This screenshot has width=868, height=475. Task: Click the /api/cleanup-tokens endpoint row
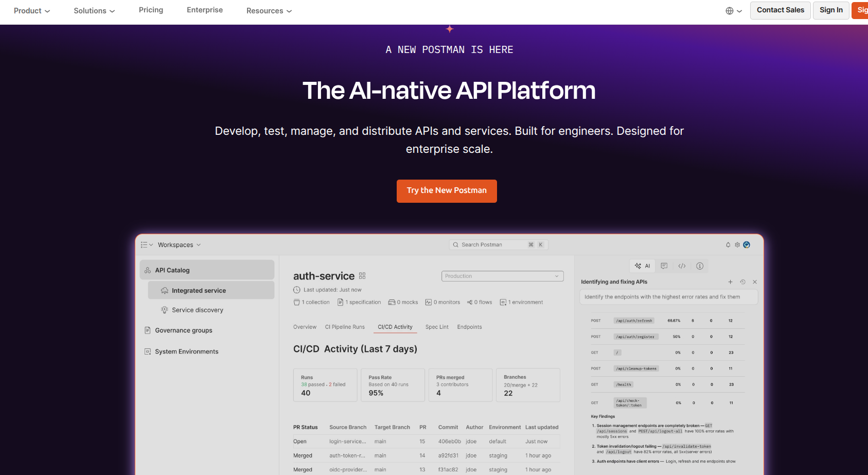pos(667,368)
